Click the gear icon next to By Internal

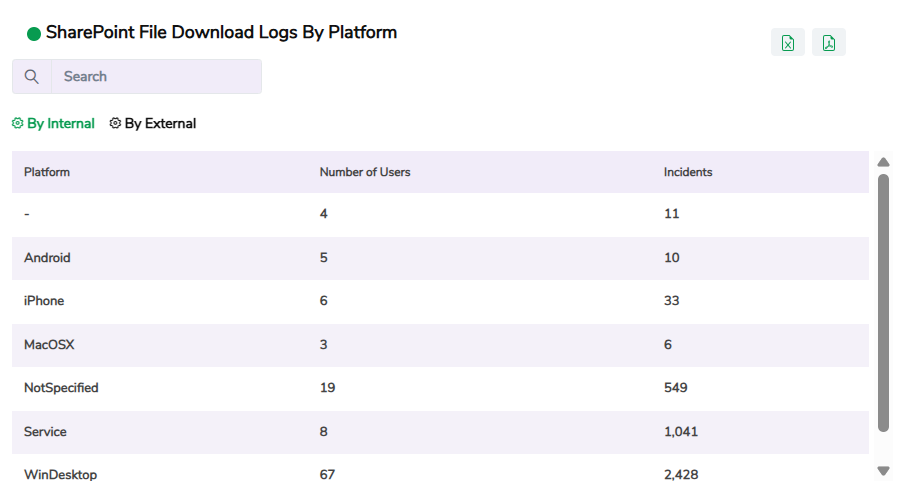click(x=17, y=124)
